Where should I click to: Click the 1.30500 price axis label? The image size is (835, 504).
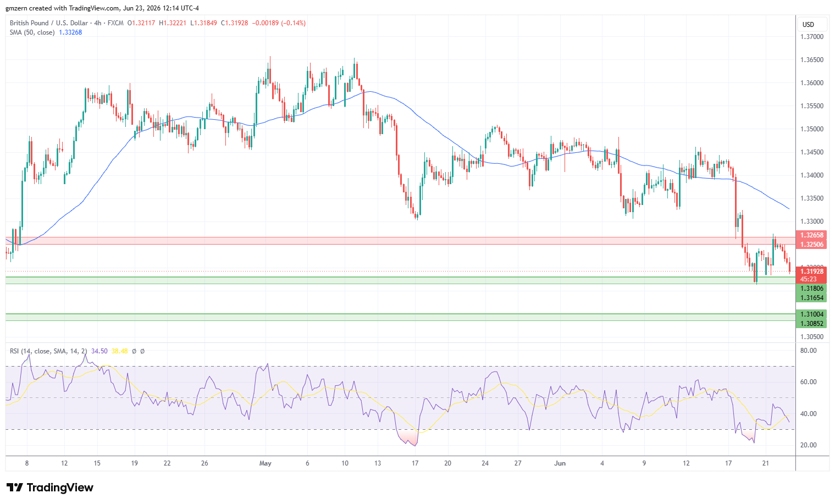(812, 337)
